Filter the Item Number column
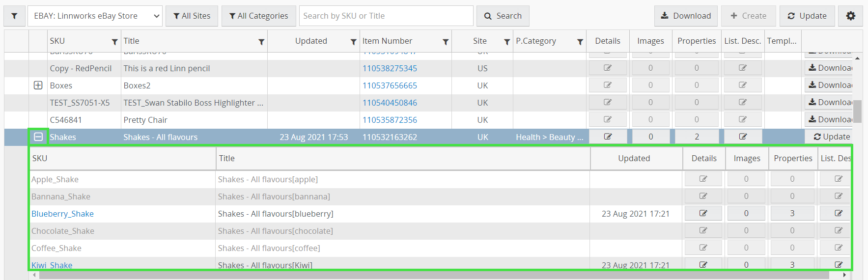The width and height of the screenshot is (868, 280). (x=446, y=42)
